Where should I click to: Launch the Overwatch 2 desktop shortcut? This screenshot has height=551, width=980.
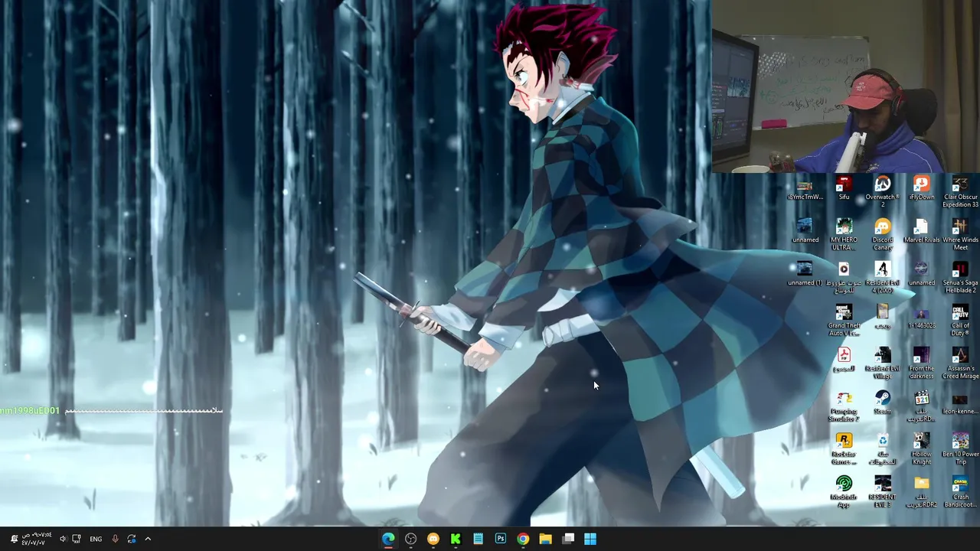coord(883,191)
